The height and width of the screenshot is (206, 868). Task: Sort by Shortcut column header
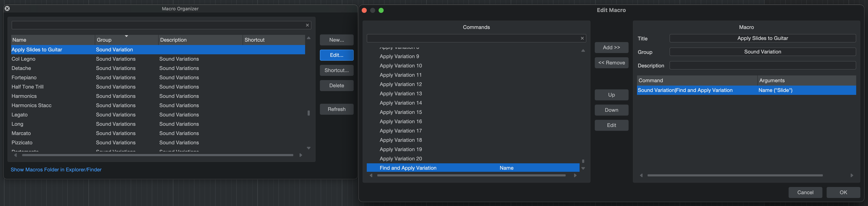[x=274, y=40]
